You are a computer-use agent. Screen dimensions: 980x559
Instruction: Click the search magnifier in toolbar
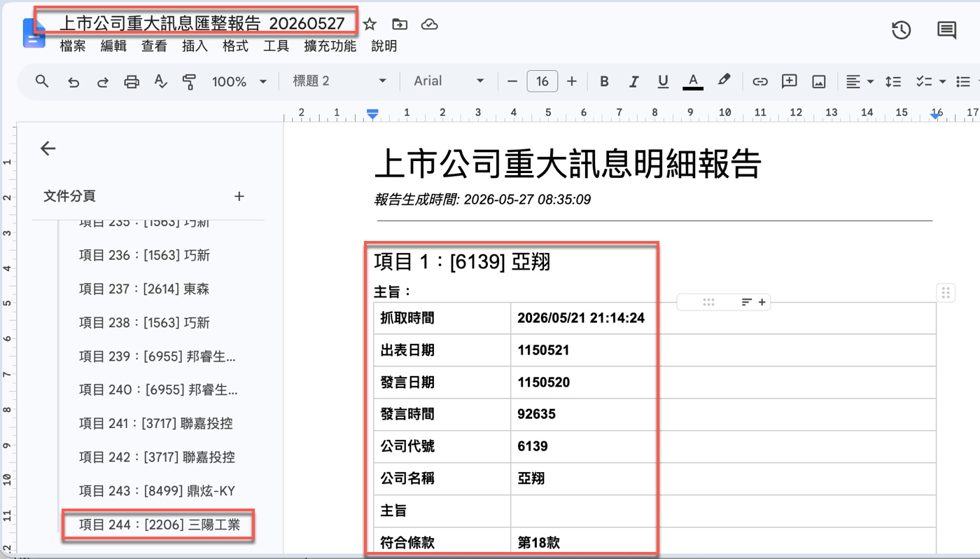(x=42, y=81)
